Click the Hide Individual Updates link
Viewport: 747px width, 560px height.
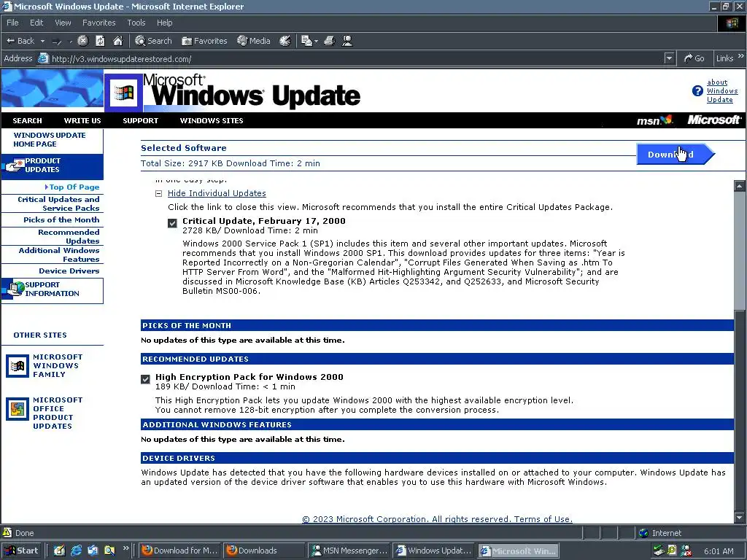point(217,193)
